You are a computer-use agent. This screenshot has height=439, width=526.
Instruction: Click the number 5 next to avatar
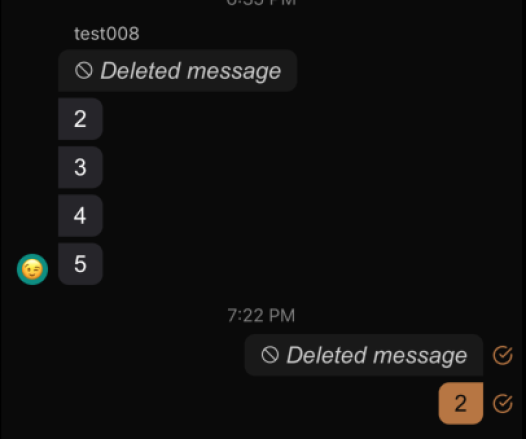coord(80,264)
